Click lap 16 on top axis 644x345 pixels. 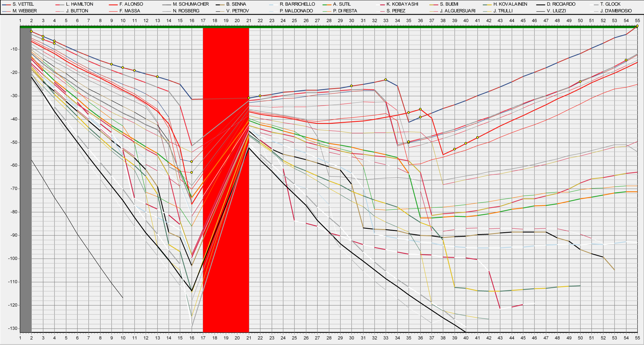[x=192, y=21]
